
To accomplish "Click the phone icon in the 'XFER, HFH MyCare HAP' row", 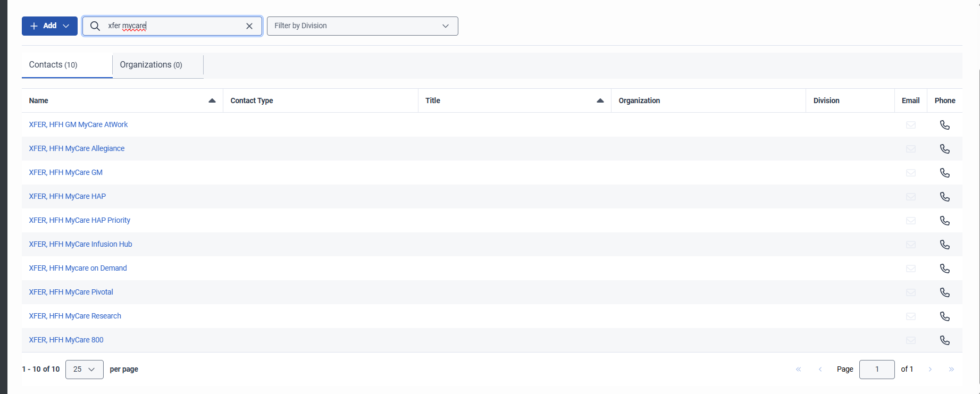I will pyautogui.click(x=944, y=197).
